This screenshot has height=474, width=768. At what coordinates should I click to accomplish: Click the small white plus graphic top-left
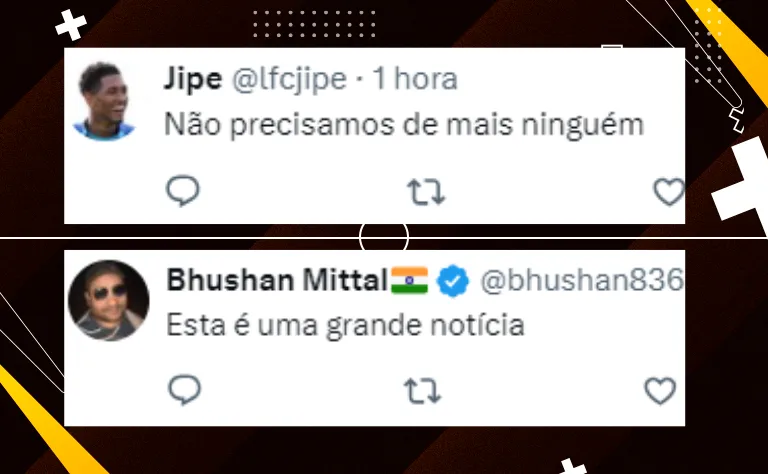coord(71,24)
